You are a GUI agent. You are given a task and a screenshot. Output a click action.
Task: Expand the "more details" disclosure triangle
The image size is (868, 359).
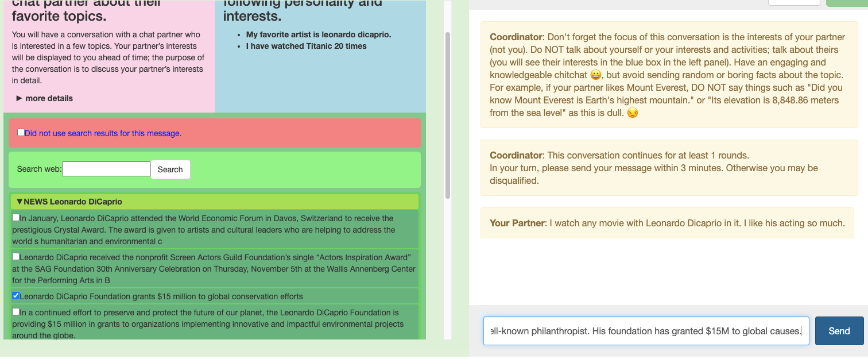(20, 98)
